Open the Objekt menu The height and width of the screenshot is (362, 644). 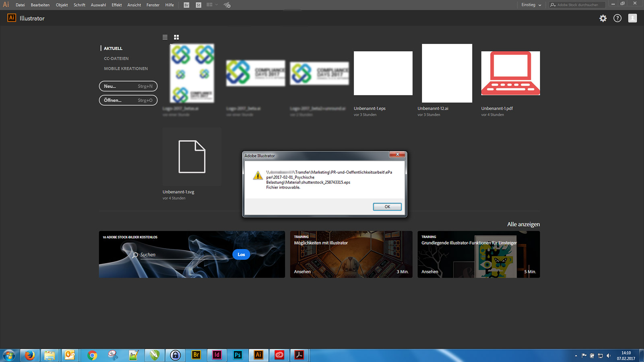[62, 5]
